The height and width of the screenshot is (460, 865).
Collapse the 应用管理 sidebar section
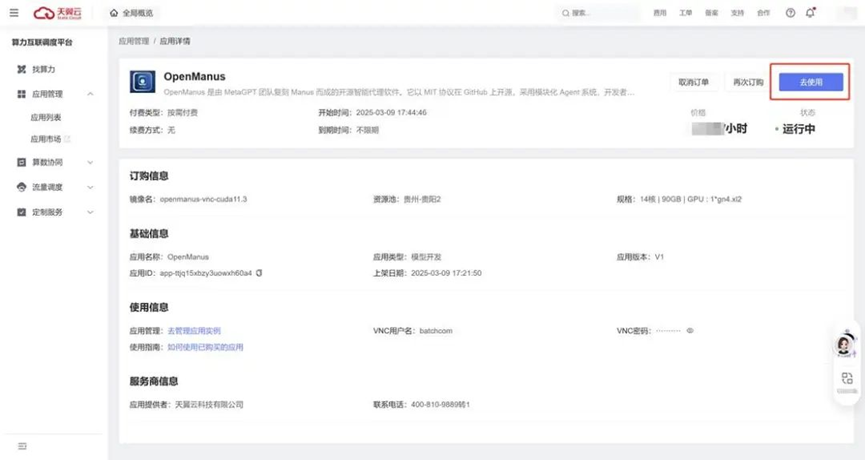point(91,94)
